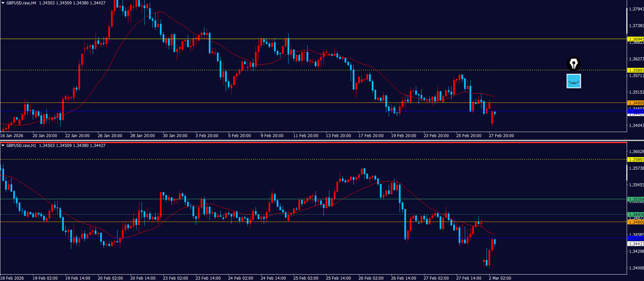Click orange 1.34808 label on H4 chart
This screenshot has width=644, height=281.
tap(635, 103)
